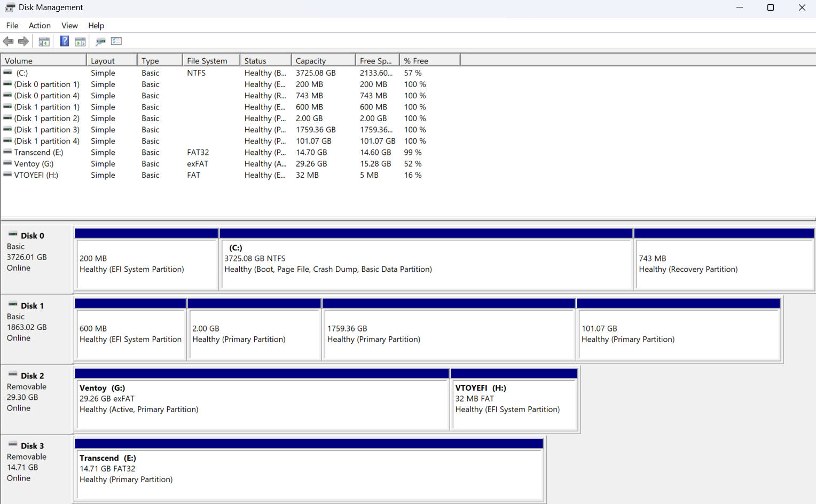Select the "Transcend (E:)" volume row name
Image resolution: width=816 pixels, height=504 pixels.
click(38, 152)
